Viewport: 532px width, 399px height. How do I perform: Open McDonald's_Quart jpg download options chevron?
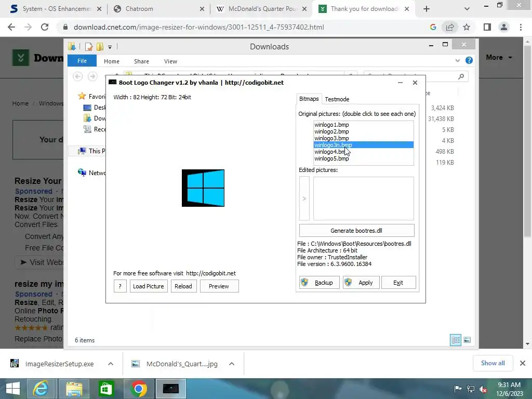pos(232,364)
